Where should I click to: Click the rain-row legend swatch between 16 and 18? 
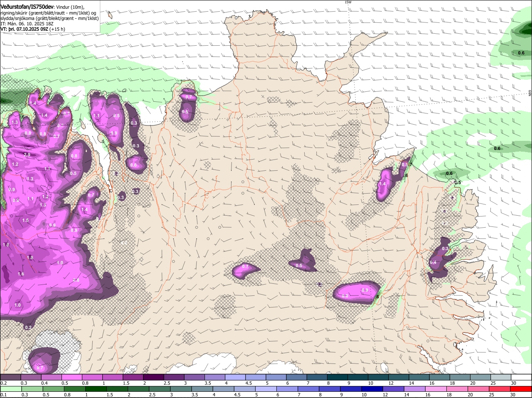(436, 389)
